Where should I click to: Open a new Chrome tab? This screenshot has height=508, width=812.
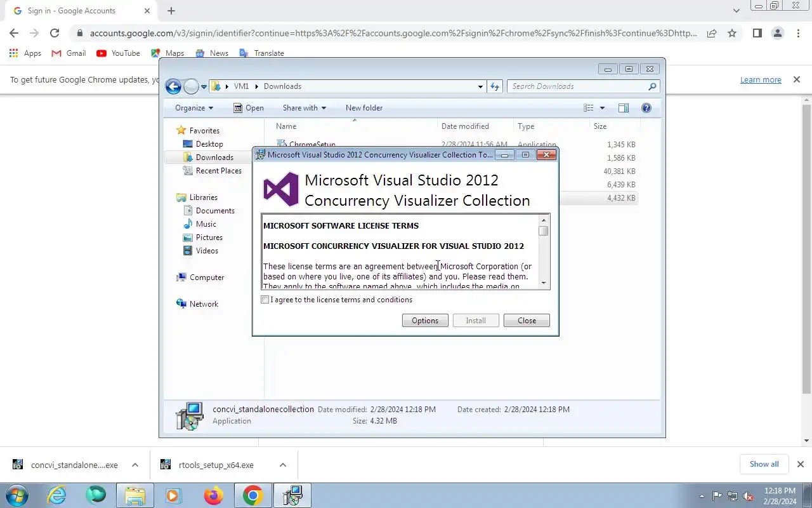coord(171,11)
